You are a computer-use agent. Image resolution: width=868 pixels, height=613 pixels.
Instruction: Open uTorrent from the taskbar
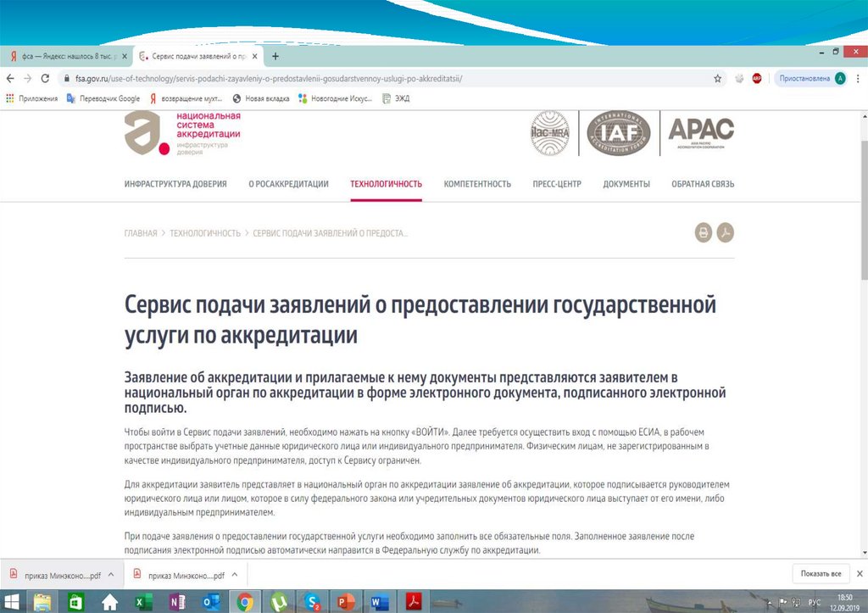tap(278, 602)
